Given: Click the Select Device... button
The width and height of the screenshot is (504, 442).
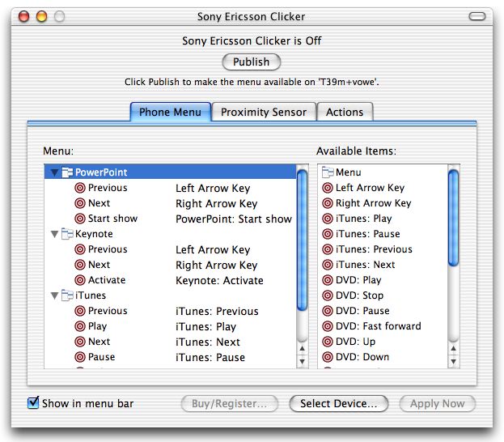Looking at the screenshot, I should [338, 403].
